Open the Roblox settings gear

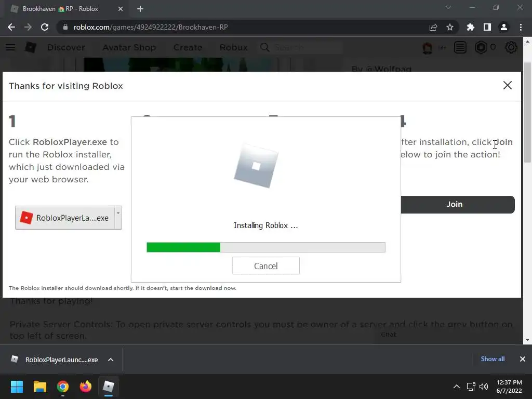click(x=511, y=47)
